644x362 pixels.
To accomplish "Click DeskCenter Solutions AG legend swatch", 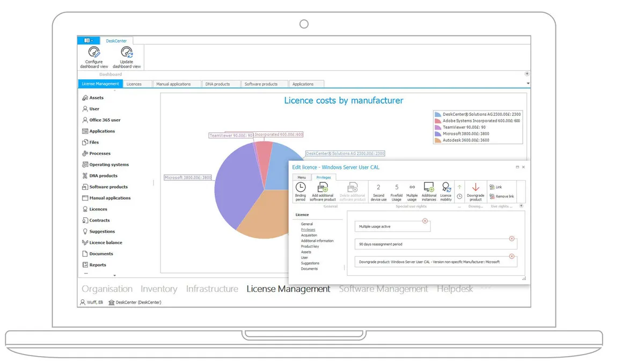I will pyautogui.click(x=438, y=114).
